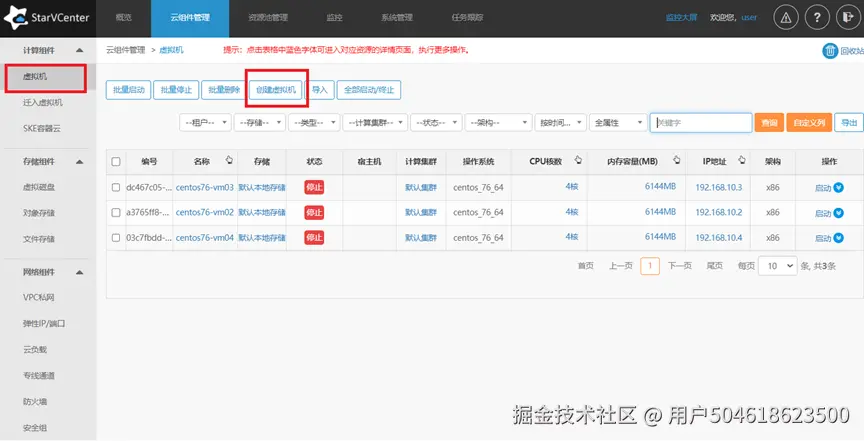Open the 全属性 dropdown
This screenshot has height=441, width=864.
(618, 122)
